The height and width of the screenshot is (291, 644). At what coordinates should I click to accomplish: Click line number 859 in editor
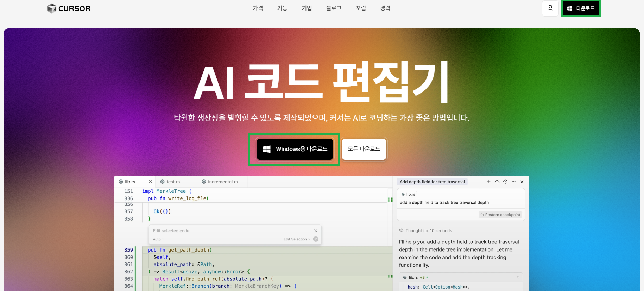[x=128, y=250]
